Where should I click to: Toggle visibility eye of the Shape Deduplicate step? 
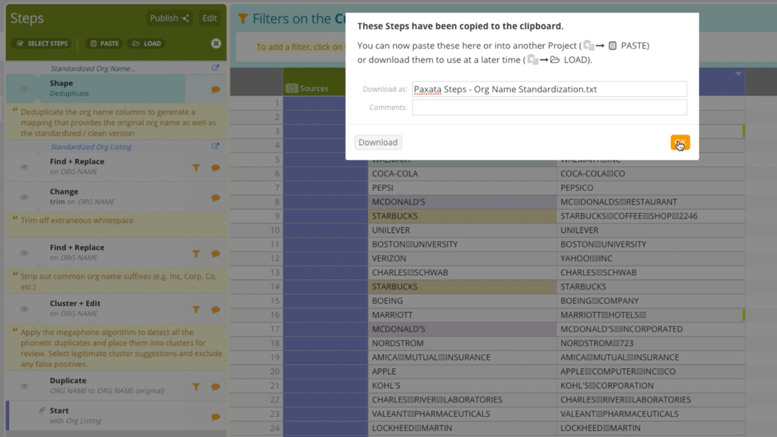(x=24, y=89)
